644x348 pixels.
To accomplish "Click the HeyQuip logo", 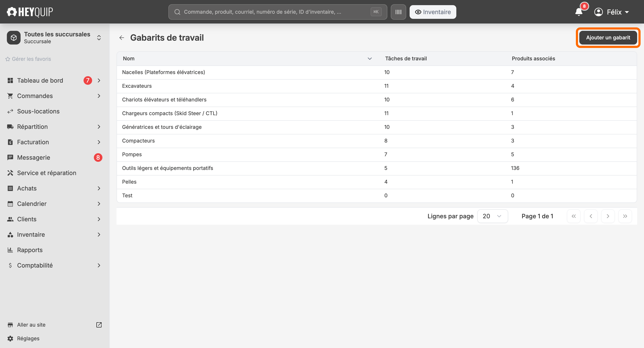I will (x=30, y=12).
